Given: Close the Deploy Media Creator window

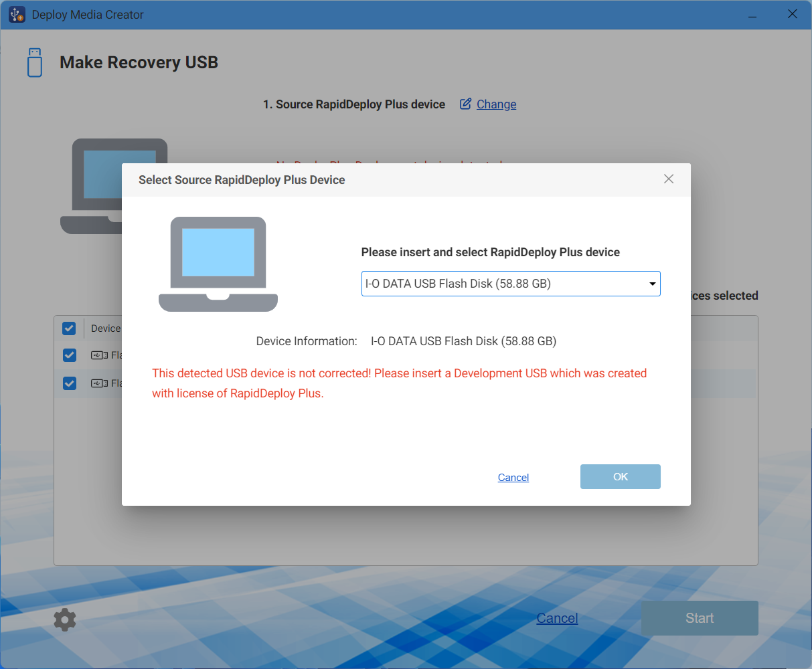Looking at the screenshot, I should tap(793, 14).
